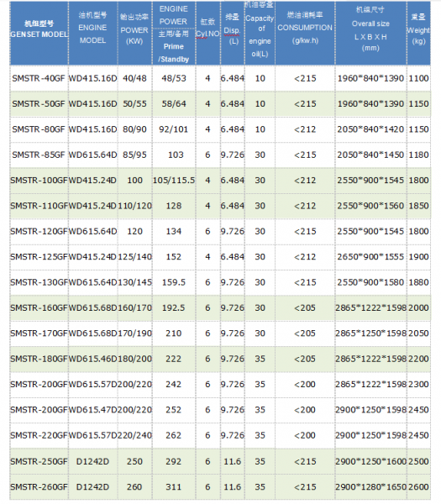Select the ENGINE MODEL header cell
This screenshot has height=504, width=441.
[93, 34]
